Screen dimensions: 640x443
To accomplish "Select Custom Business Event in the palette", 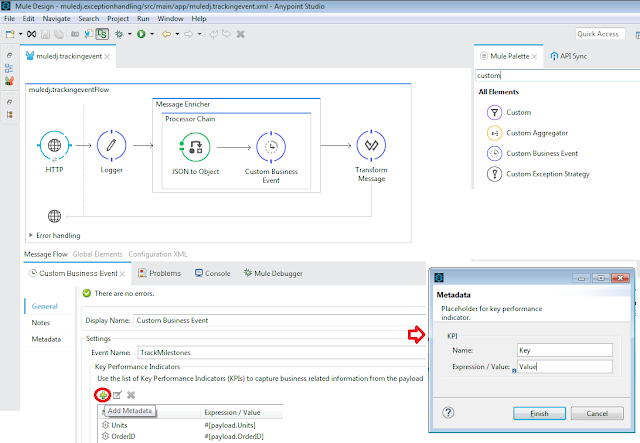I will pyautogui.click(x=533, y=154).
